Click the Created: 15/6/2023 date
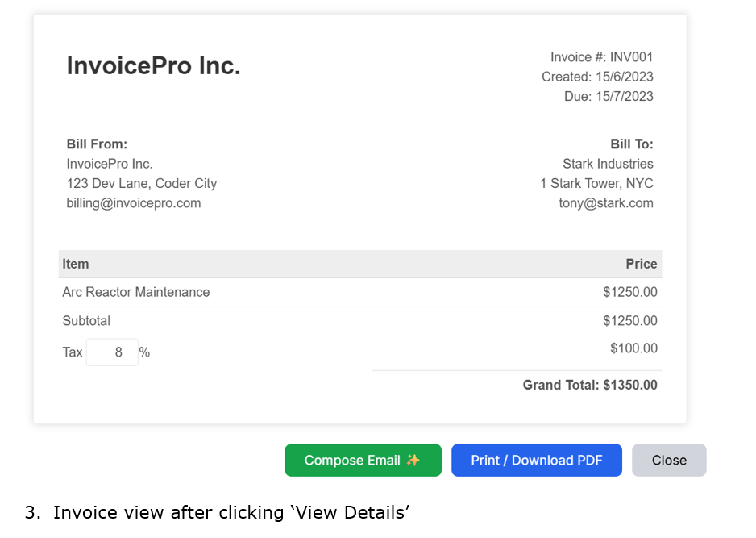The width and height of the screenshot is (756, 538). coord(597,77)
